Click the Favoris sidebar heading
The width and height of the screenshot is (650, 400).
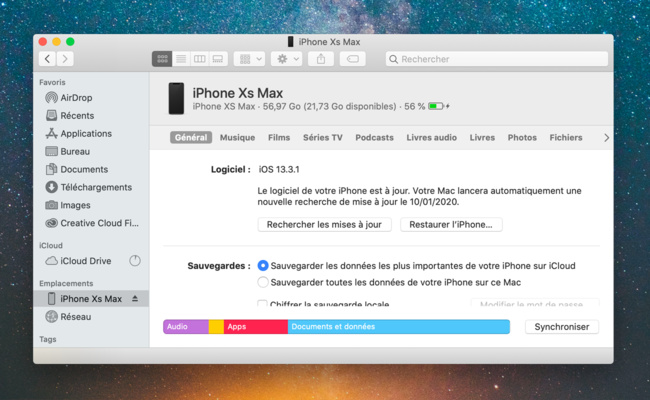[x=52, y=82]
